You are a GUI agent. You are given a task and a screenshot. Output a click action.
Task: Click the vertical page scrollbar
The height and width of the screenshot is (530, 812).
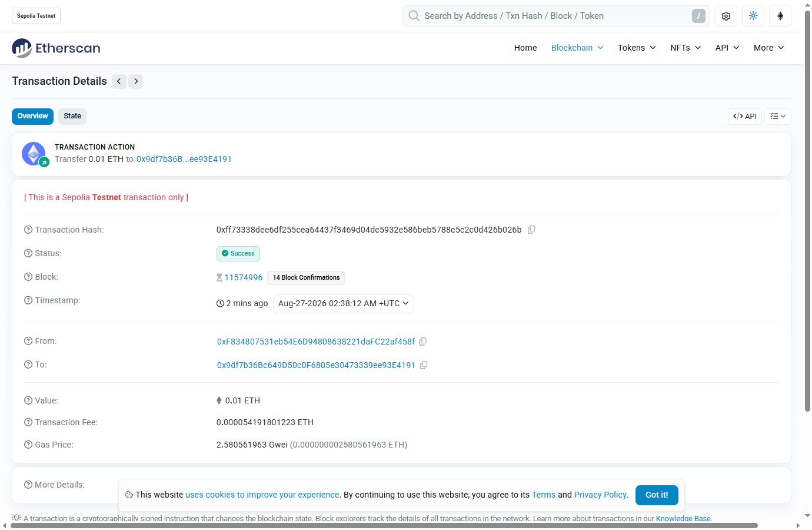click(x=807, y=211)
